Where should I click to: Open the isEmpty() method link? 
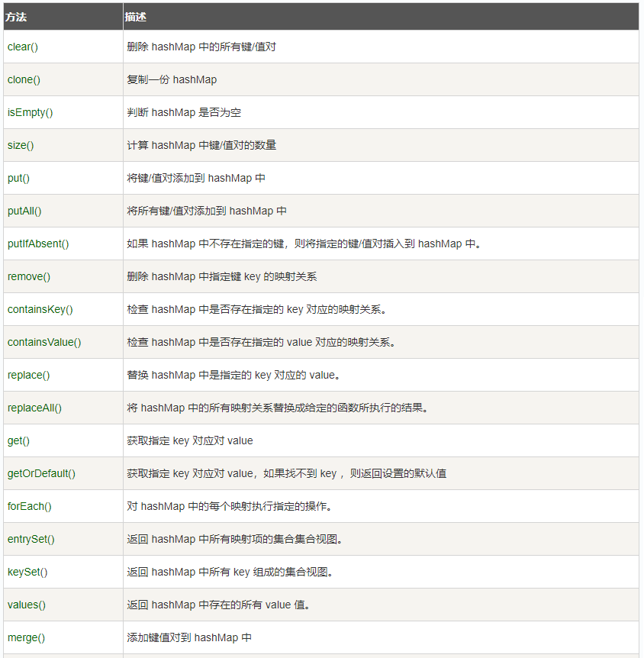click(31, 112)
